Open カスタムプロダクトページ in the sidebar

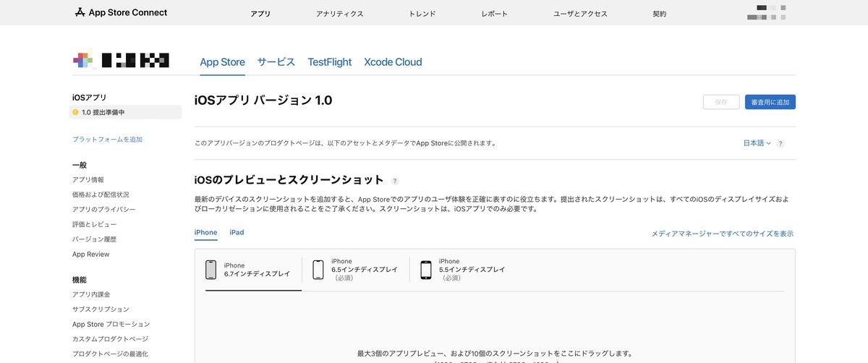[110, 338]
